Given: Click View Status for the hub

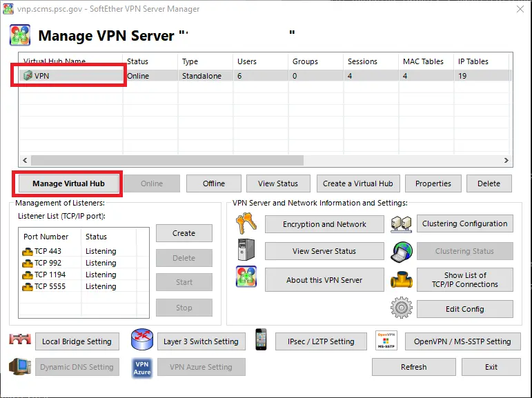Looking at the screenshot, I should click(x=278, y=183).
